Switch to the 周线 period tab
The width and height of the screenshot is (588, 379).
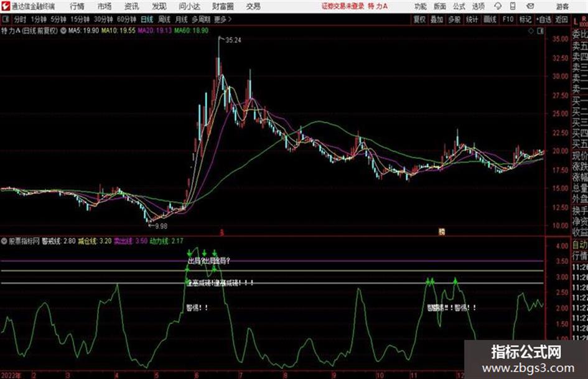(x=164, y=19)
